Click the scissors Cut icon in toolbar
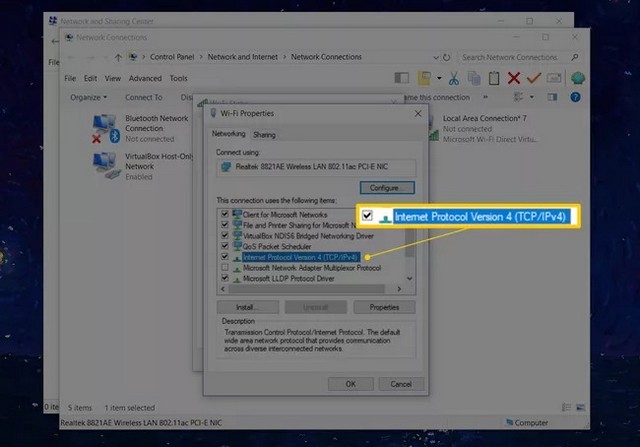 tap(453, 78)
